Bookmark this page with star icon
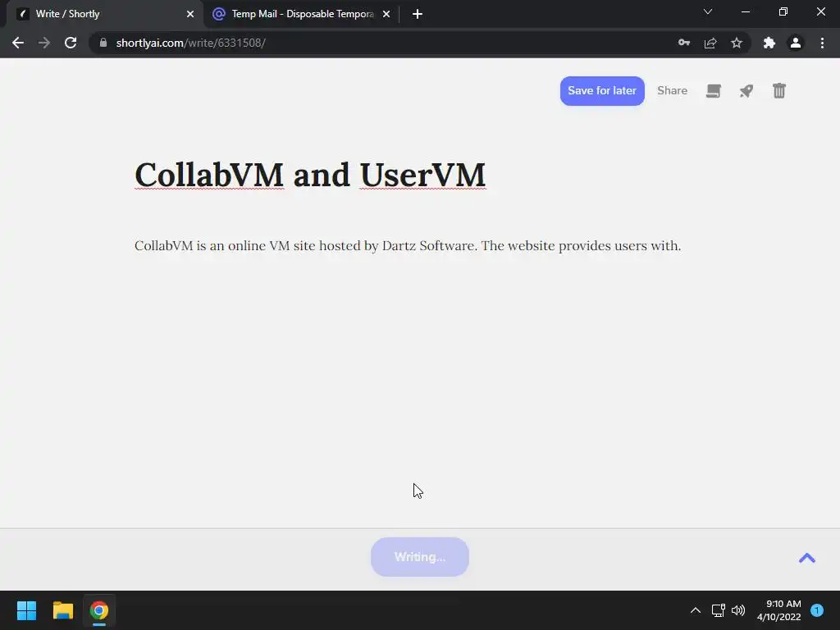 pos(737,43)
